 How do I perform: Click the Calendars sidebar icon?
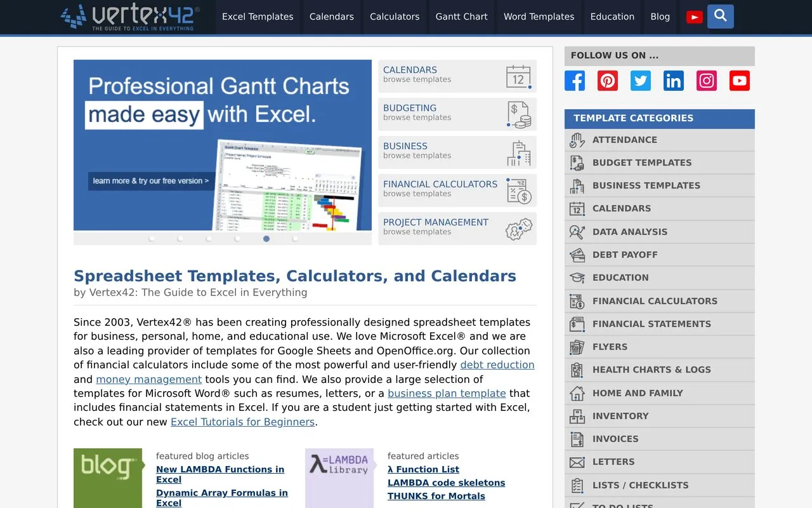[x=577, y=209]
